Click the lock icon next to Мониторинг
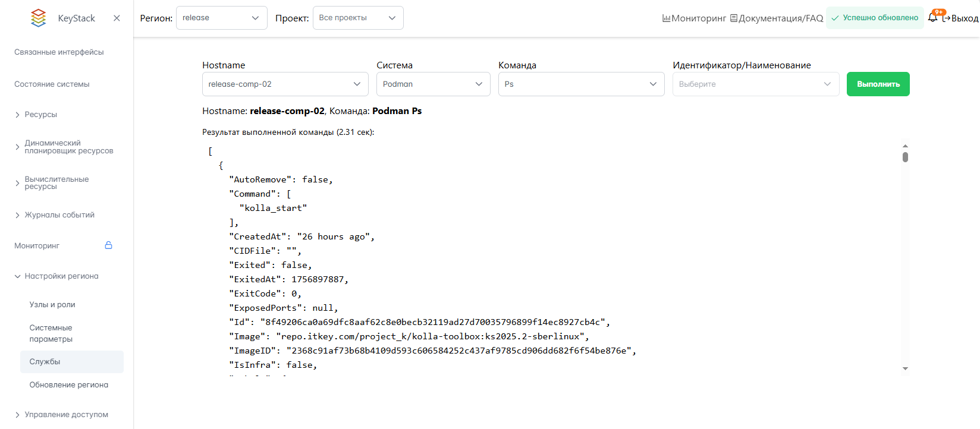The image size is (980, 429). pyautogui.click(x=108, y=245)
